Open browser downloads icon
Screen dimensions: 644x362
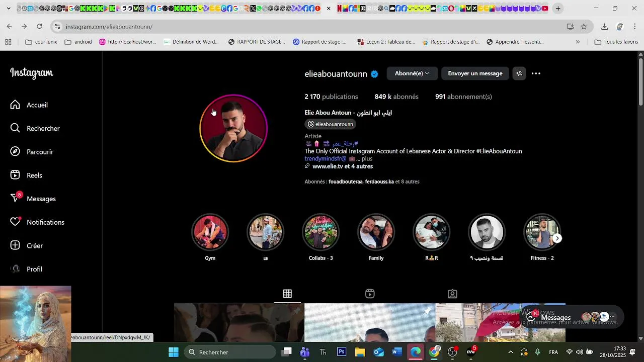pyautogui.click(x=605, y=27)
